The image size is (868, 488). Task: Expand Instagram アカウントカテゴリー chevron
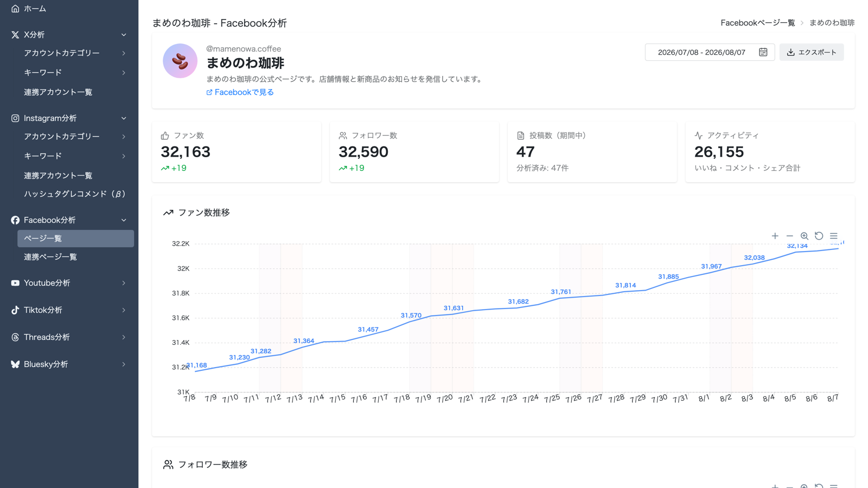[x=124, y=137]
